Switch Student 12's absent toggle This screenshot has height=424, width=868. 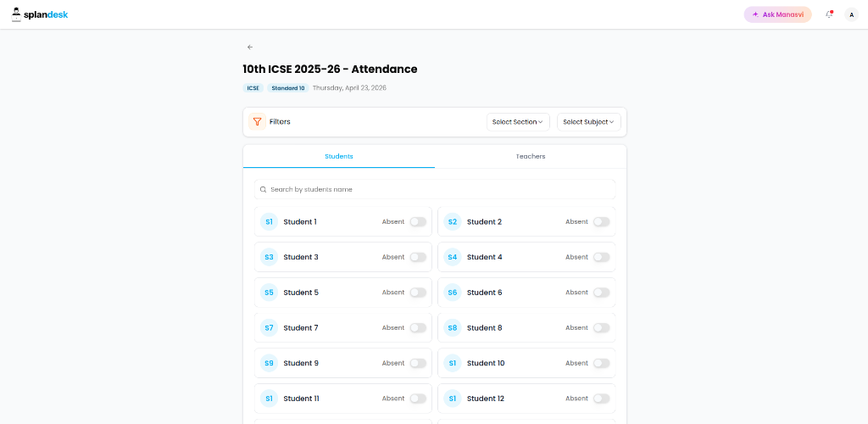(601, 399)
